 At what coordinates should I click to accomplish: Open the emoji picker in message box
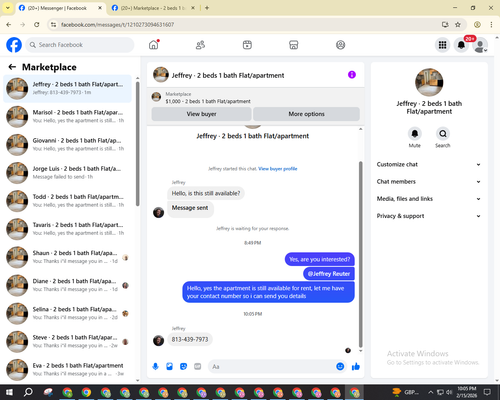coord(340,367)
